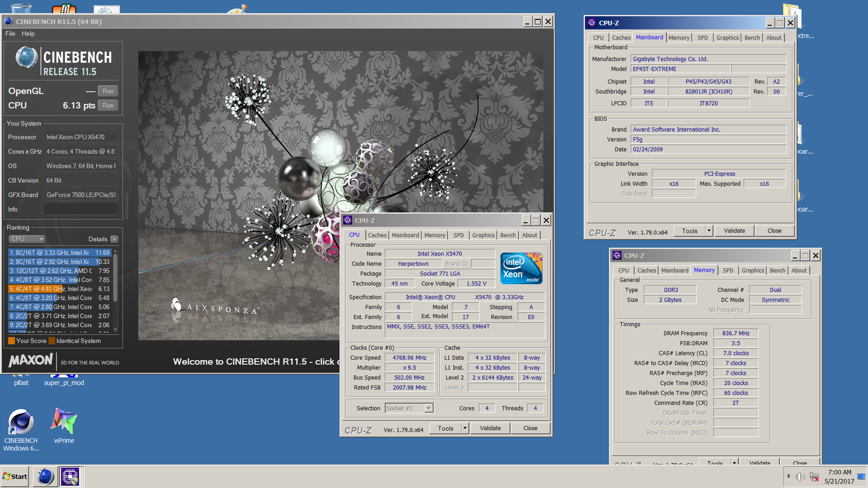
Task: Click the clock showing 7:00 AM
Action: (840, 472)
